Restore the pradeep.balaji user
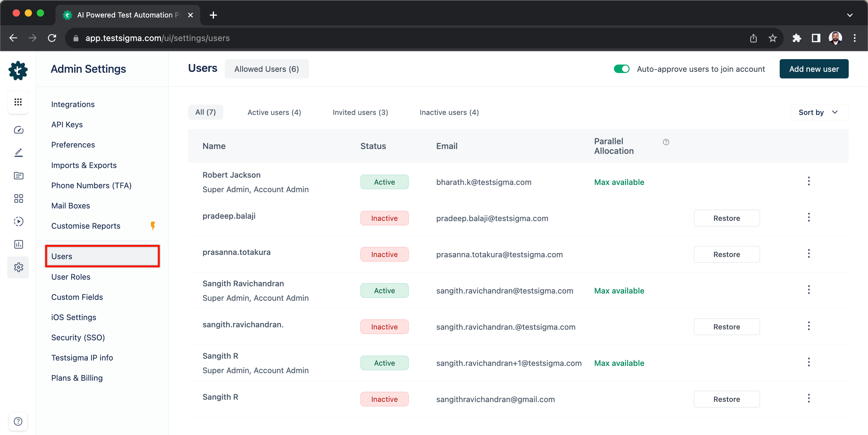The height and width of the screenshot is (435, 868). click(726, 218)
